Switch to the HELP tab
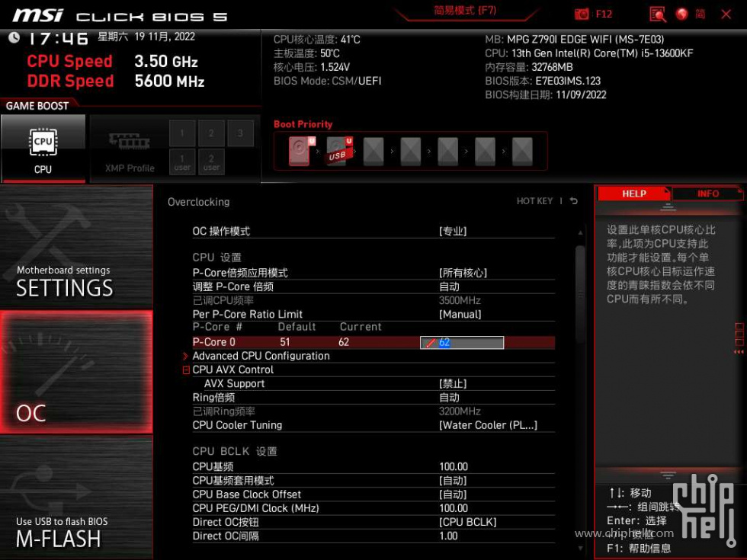The height and width of the screenshot is (560, 747). point(633,194)
